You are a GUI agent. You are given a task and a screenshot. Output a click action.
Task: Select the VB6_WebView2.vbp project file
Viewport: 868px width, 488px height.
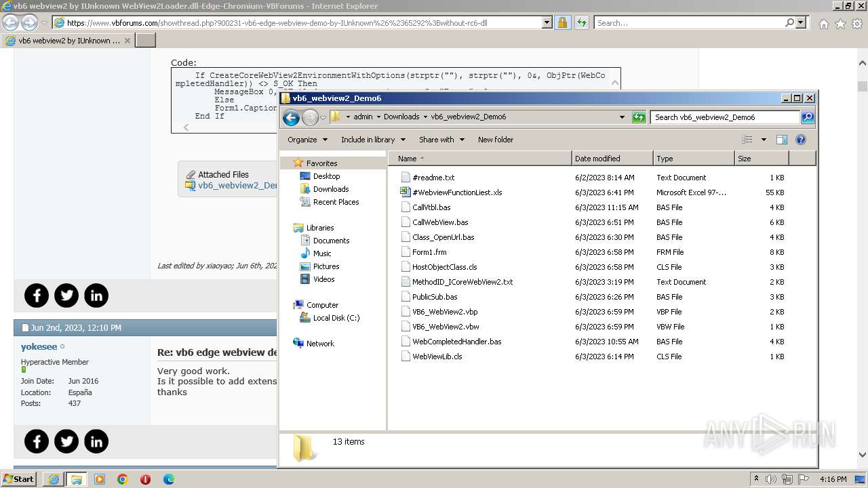pos(445,312)
